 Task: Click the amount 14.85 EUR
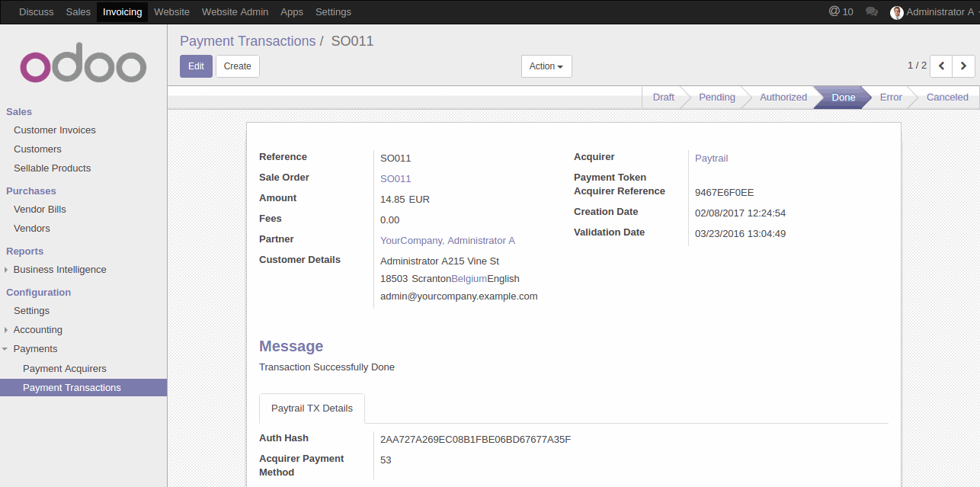click(405, 200)
